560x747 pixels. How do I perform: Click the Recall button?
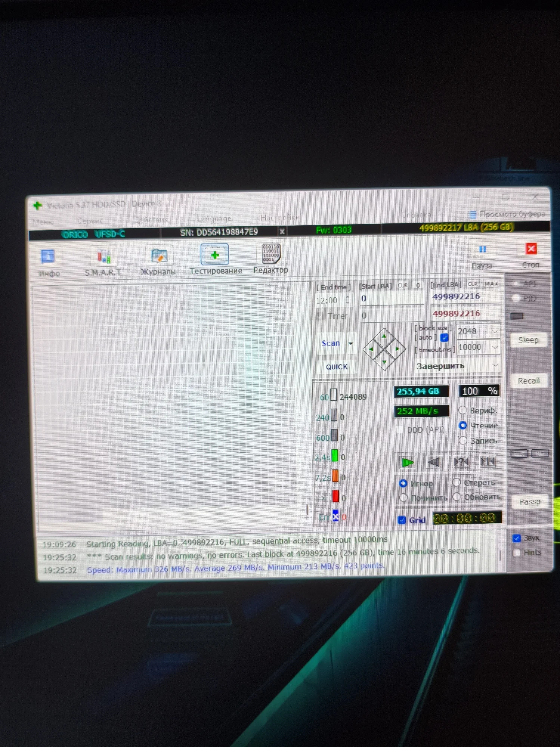(529, 381)
